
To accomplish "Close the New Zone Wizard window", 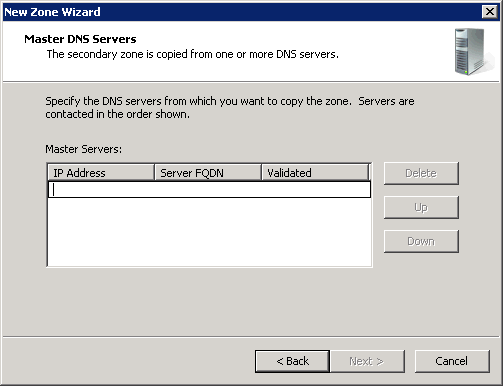I will tap(490, 12).
